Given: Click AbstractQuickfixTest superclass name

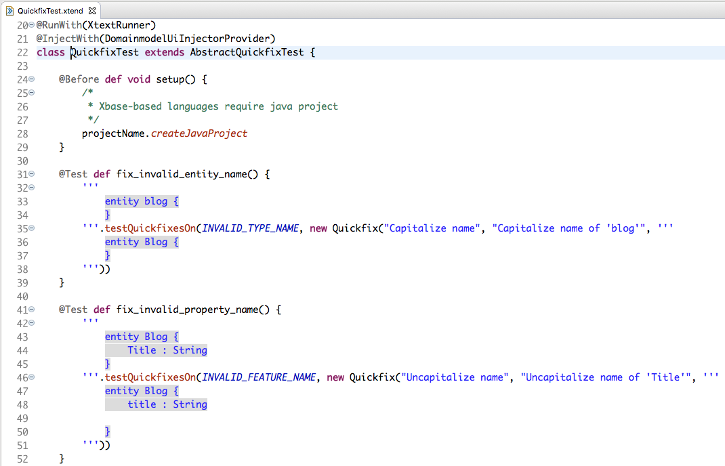Looking at the screenshot, I should [247, 52].
